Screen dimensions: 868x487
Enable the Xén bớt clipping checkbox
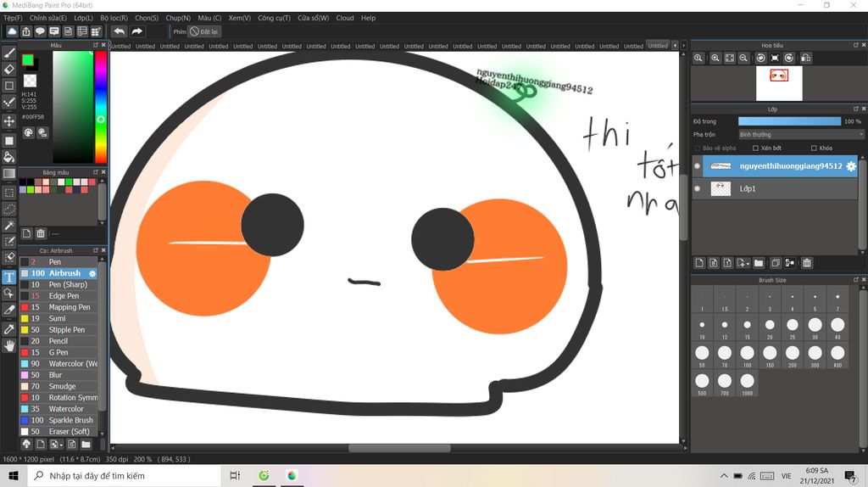[x=755, y=148]
